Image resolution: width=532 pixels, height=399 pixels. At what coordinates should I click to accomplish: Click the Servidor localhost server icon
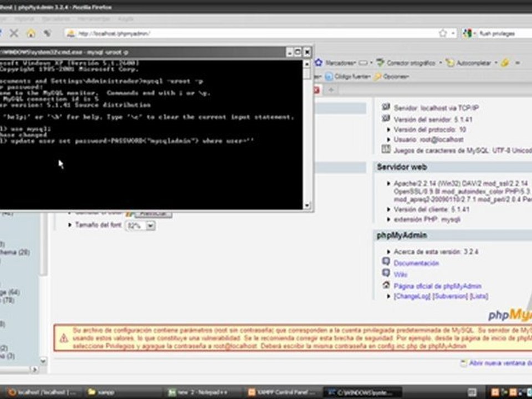[386, 108]
